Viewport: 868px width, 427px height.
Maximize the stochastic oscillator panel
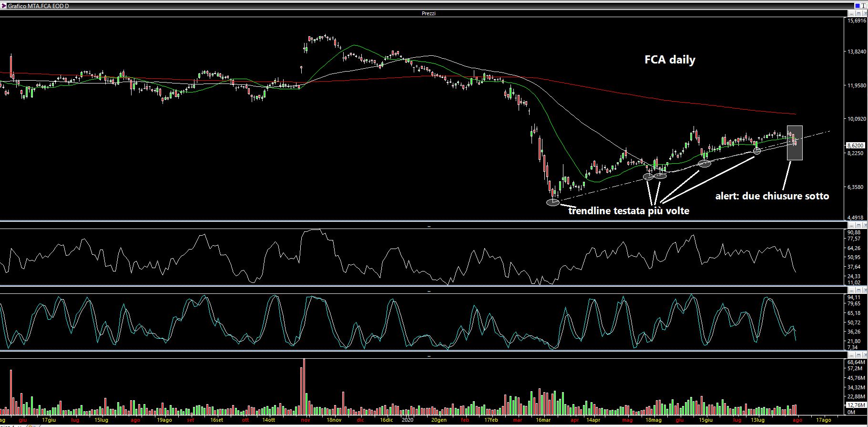(858, 290)
